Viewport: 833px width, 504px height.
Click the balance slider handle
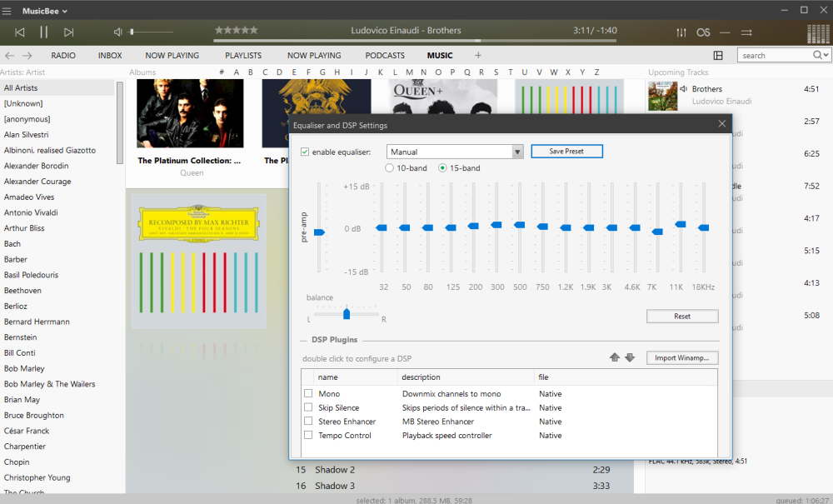347,314
